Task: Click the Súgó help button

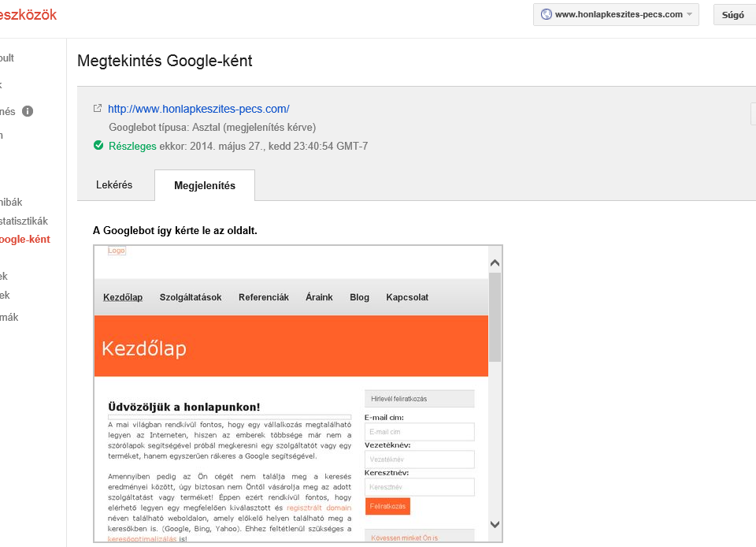Action: 735,14
